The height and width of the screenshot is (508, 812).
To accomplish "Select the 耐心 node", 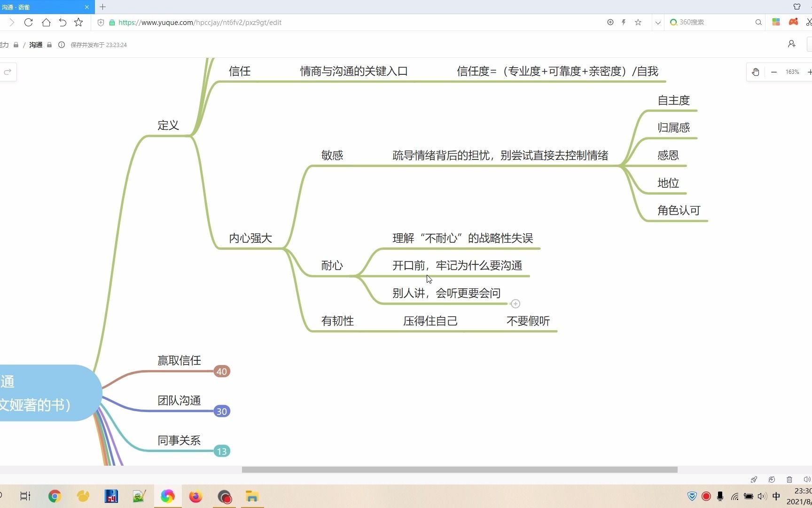I will coord(332,265).
